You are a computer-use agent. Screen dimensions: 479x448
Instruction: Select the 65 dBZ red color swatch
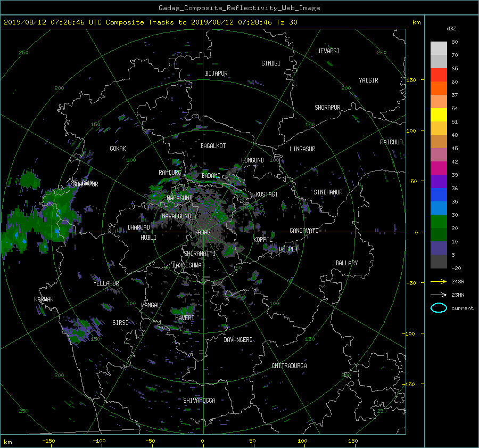point(439,75)
